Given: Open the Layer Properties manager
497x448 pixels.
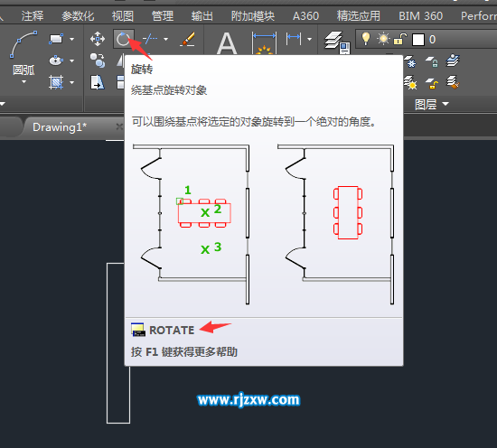Looking at the screenshot, I should click(x=336, y=42).
